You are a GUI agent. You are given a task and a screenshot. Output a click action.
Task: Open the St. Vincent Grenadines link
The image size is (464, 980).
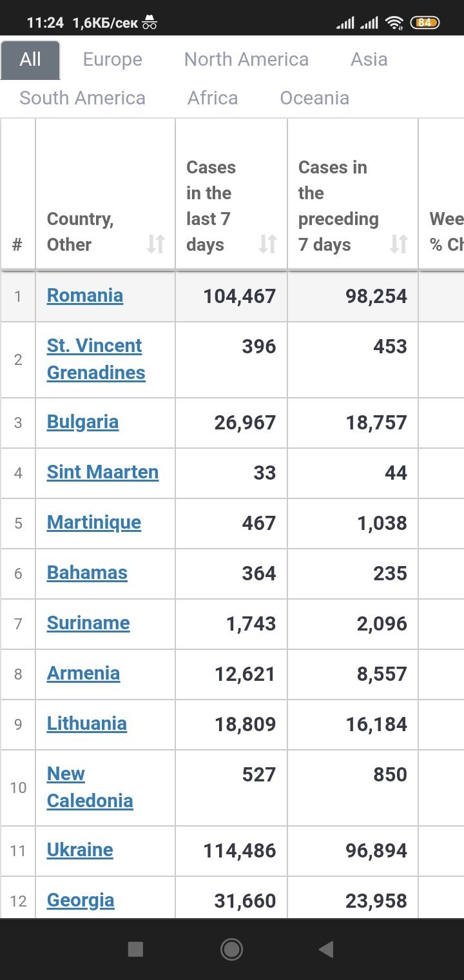click(x=95, y=359)
